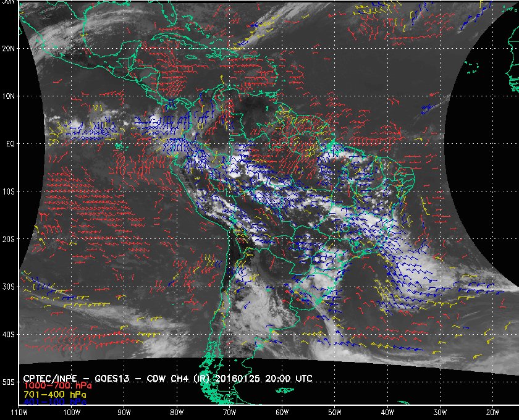This screenshot has height=420, width=519.
Task: Click the 50W longitude axis label
Action: point(335,413)
